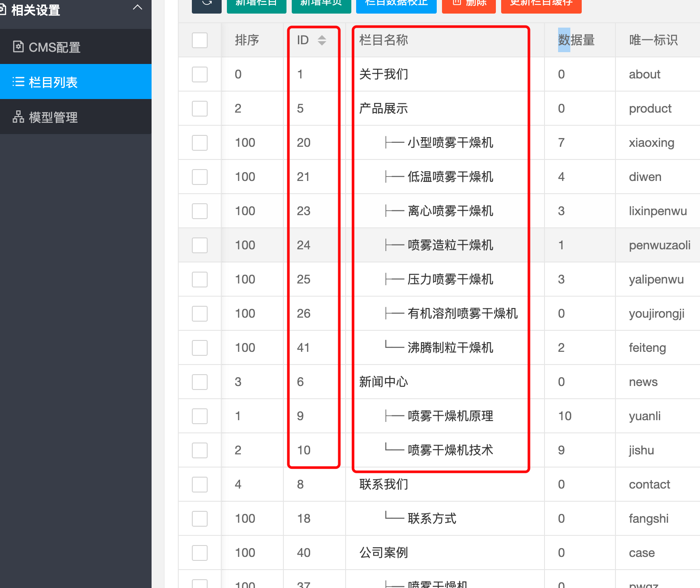The width and height of the screenshot is (700, 588).
Task: Select checkbox of 喷雾造粒干燥机 row
Action: coord(200,245)
